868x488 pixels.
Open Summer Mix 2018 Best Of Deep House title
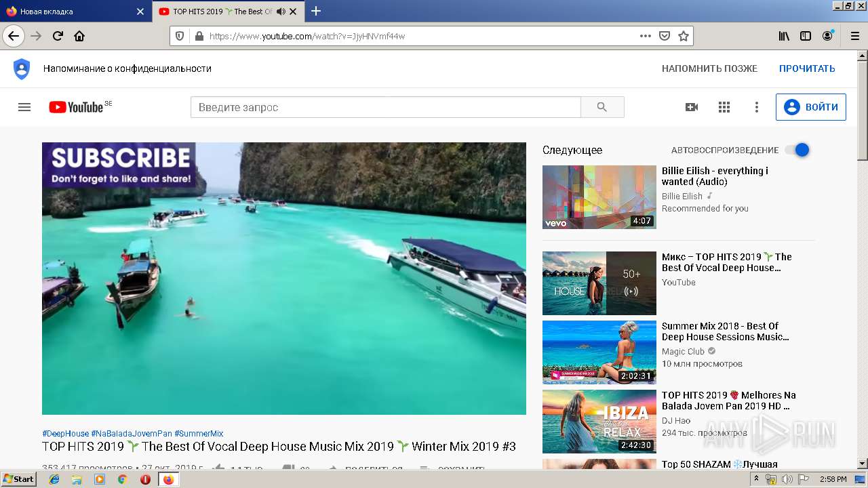[726, 331]
